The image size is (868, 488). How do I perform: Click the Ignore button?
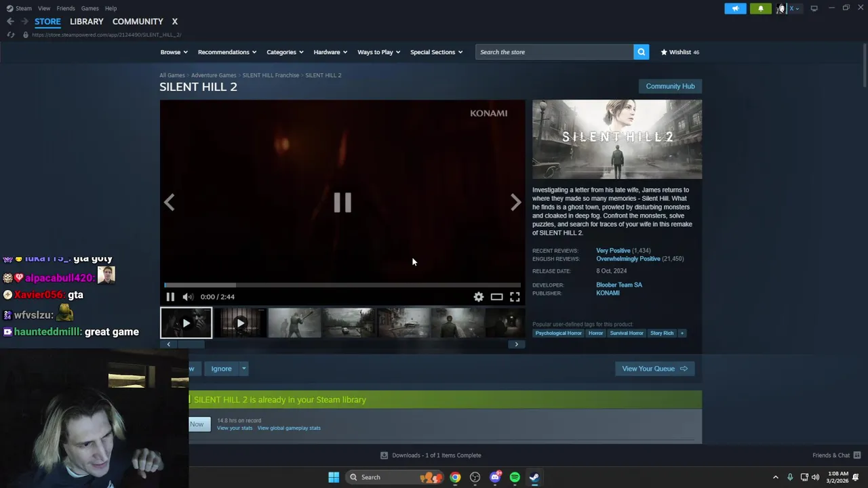[221, 369]
